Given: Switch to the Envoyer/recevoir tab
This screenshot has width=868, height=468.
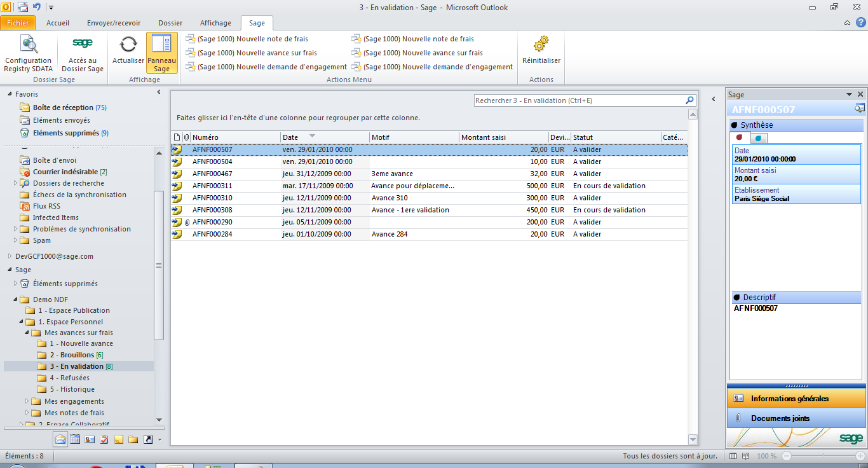Looking at the screenshot, I should [113, 23].
